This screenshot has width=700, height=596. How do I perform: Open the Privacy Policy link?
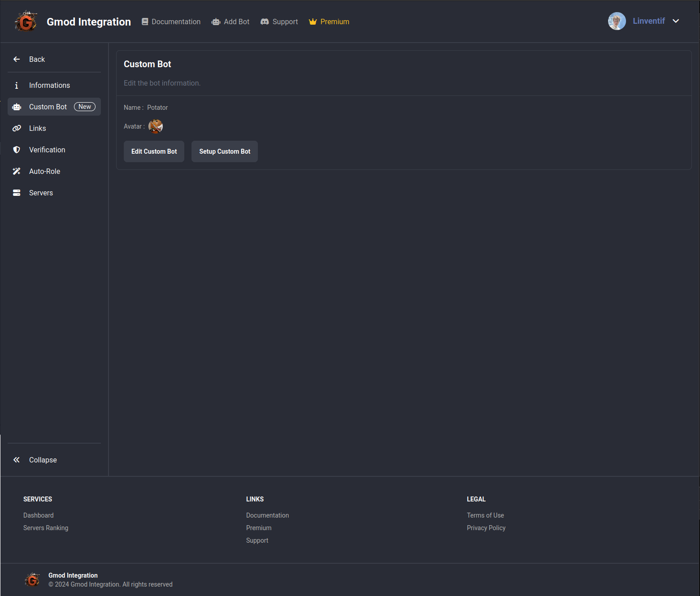tap(486, 528)
